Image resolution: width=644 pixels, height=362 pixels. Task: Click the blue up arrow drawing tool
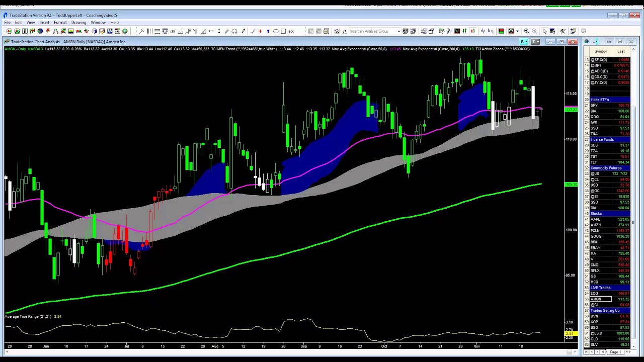tap(268, 31)
